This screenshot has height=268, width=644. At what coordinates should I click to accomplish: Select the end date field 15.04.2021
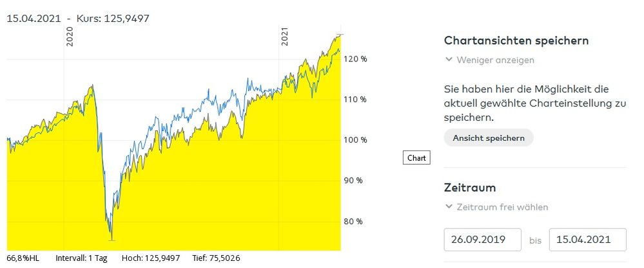click(587, 240)
